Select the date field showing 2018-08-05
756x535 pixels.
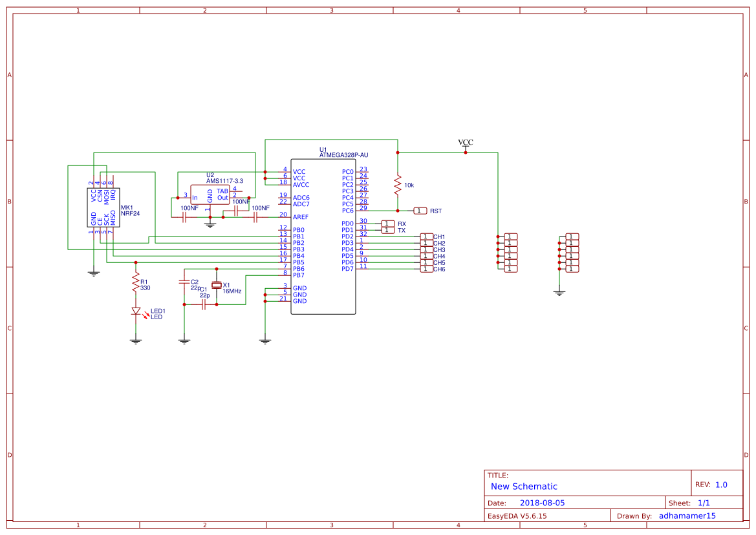(544, 502)
